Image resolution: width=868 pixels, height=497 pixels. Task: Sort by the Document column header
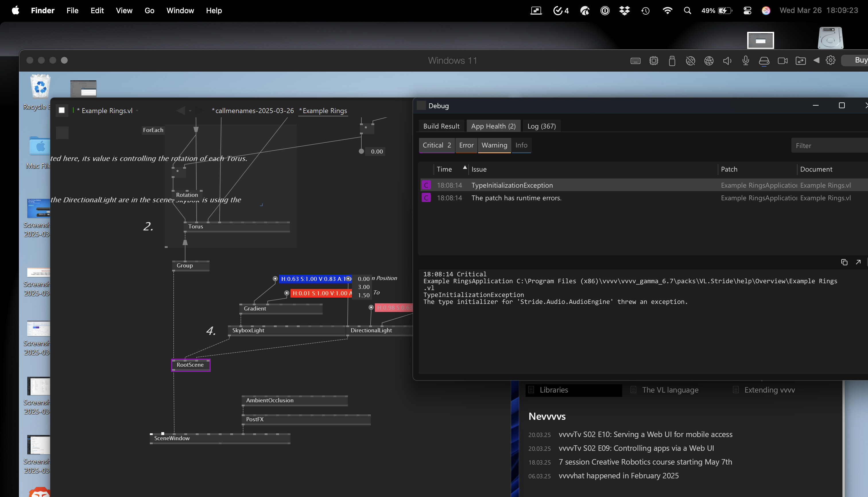(x=832, y=169)
